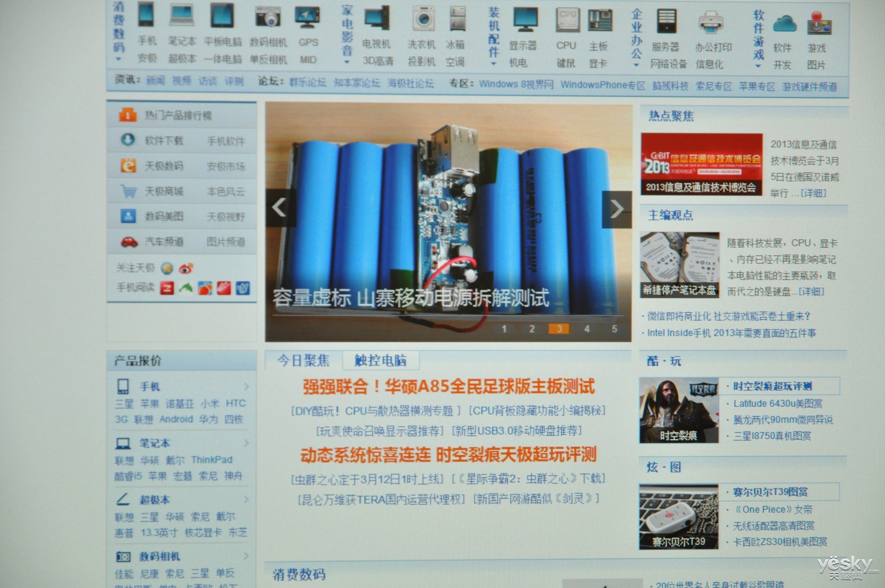Screen dimensions: 885x588
Task: Jump to carousel slide 4
Action: click(x=586, y=329)
